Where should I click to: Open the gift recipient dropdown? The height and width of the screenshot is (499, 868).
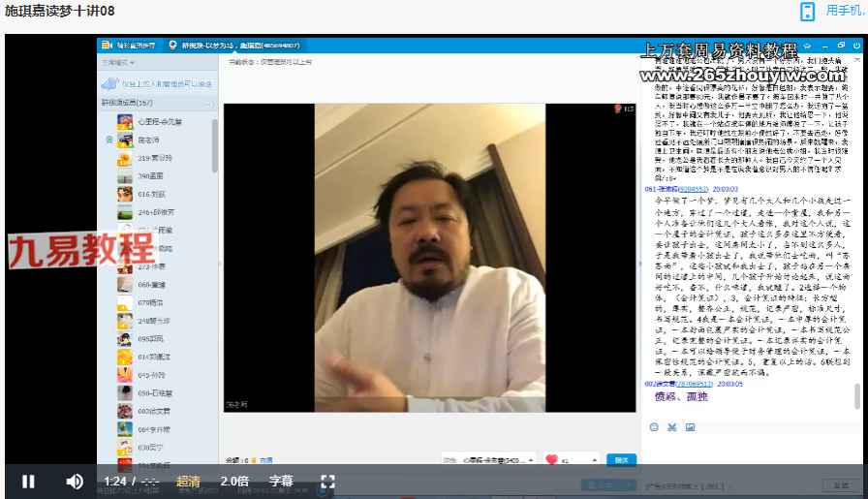tap(489, 459)
